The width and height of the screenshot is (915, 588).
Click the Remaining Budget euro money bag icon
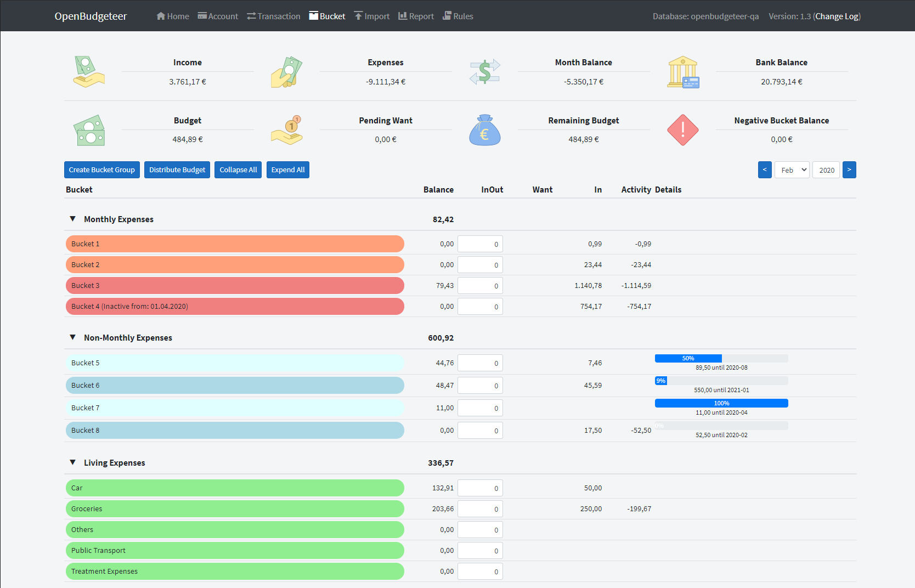[x=484, y=130]
